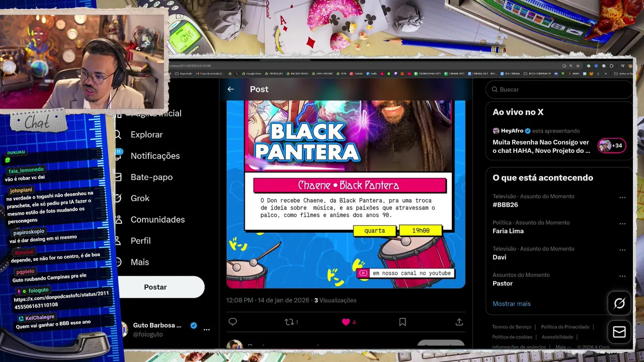Click the Guto Barbosa verified badge
This screenshot has width=644, height=362.
click(x=194, y=325)
